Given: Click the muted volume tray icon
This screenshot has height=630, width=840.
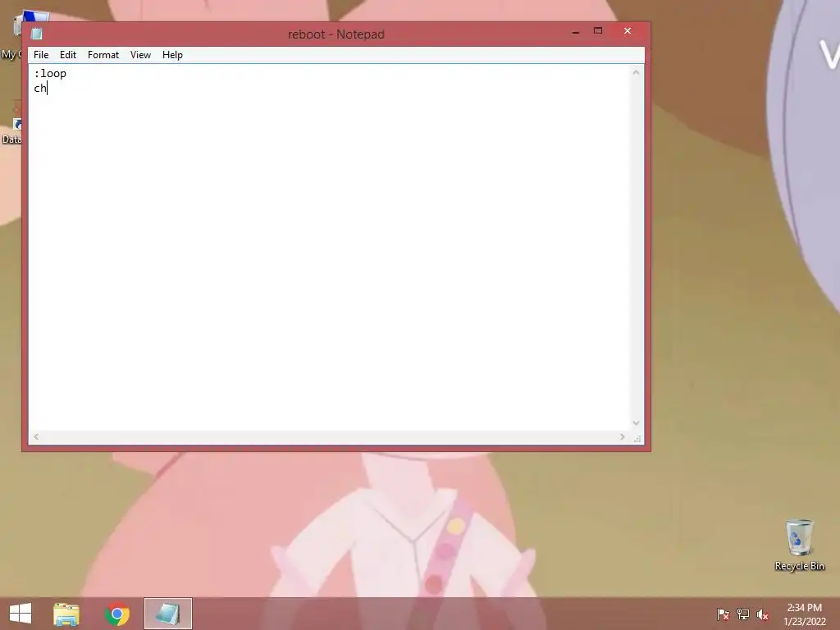Looking at the screenshot, I should tap(763, 614).
